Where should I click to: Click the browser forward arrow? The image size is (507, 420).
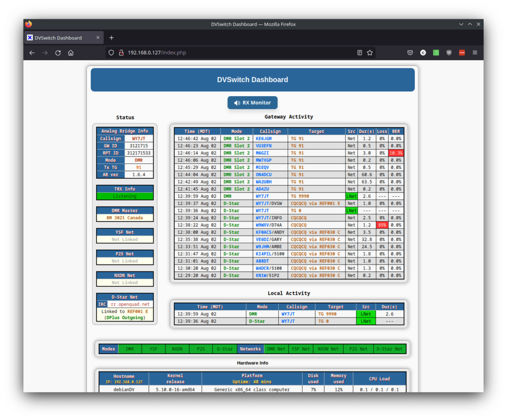pyautogui.click(x=45, y=52)
